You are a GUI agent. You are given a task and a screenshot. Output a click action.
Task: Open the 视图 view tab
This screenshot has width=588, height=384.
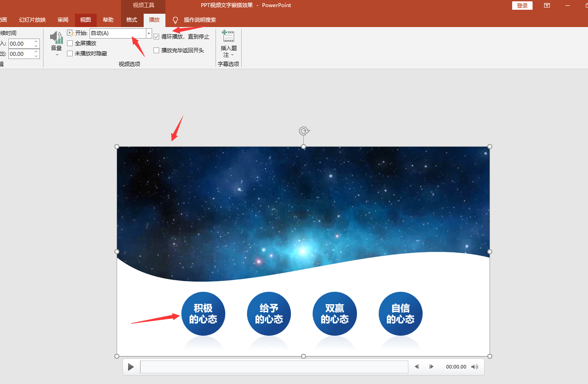point(86,20)
